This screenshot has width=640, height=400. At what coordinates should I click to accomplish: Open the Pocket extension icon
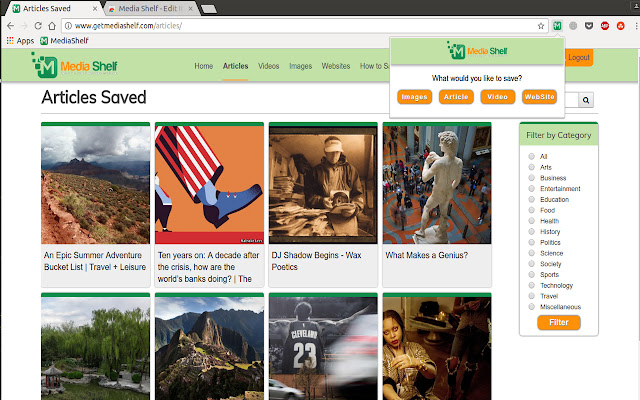click(x=589, y=26)
